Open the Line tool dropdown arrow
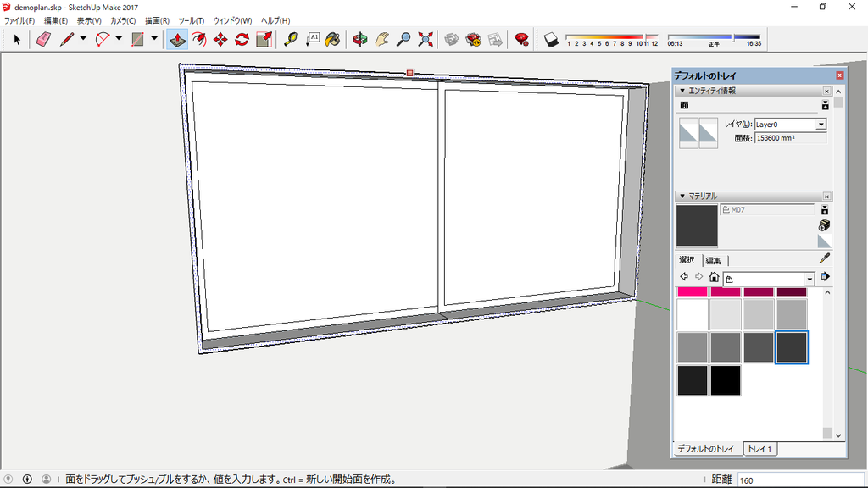Image resolution: width=868 pixels, height=488 pixels. click(83, 38)
